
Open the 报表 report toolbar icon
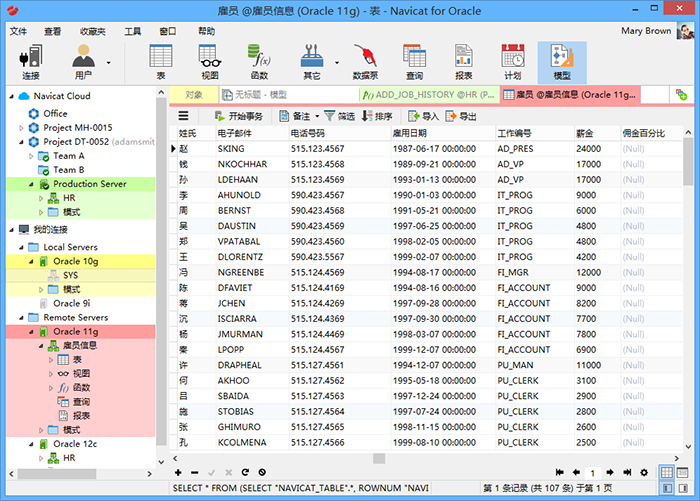(x=464, y=62)
